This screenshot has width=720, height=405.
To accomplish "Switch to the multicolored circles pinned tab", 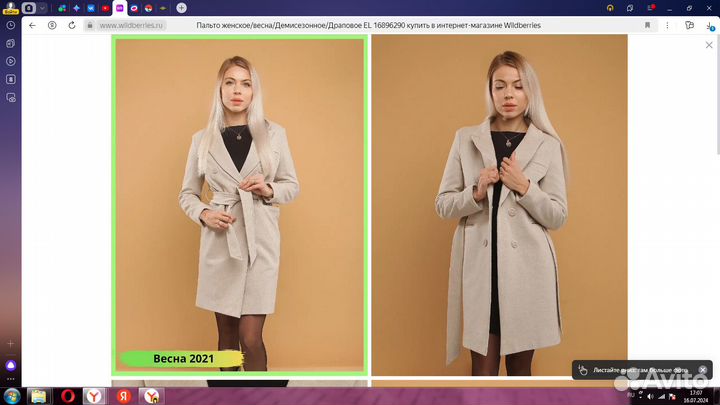I will (x=62, y=8).
